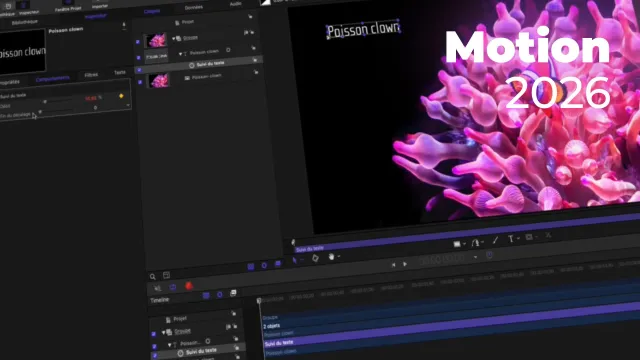Open the hand Pan tool dropdown arrow

pyautogui.click(x=338, y=256)
